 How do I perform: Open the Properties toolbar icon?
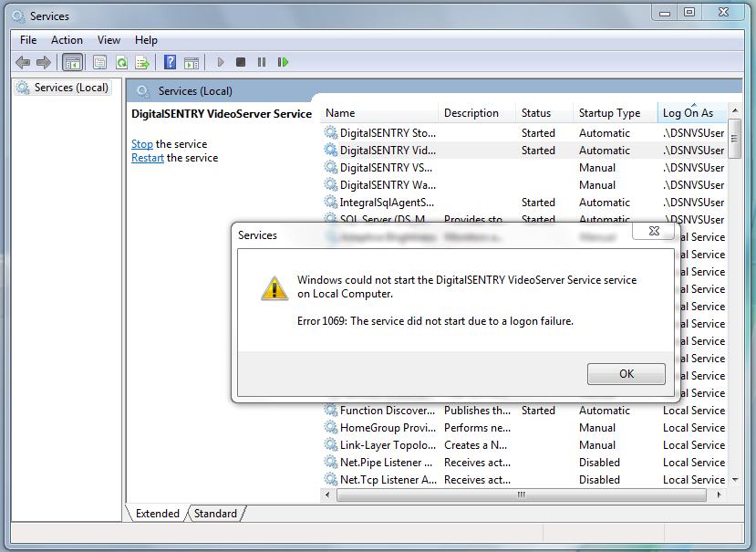pos(99,62)
